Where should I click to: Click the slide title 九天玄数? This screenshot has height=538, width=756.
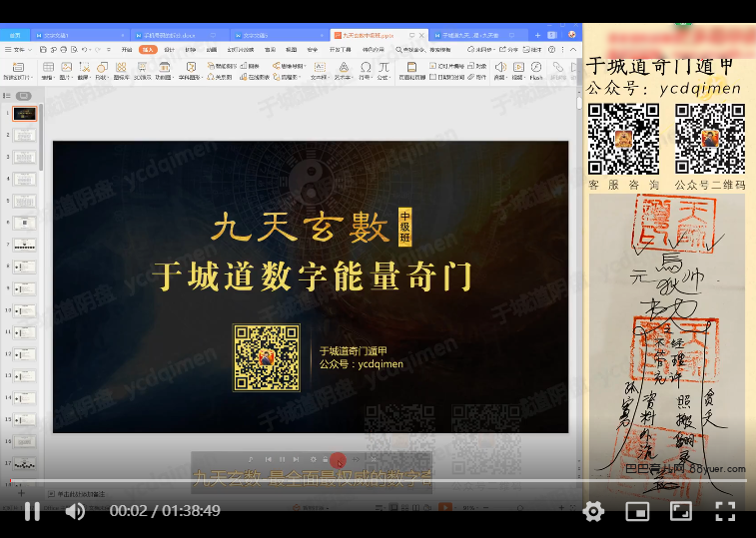coord(301,227)
